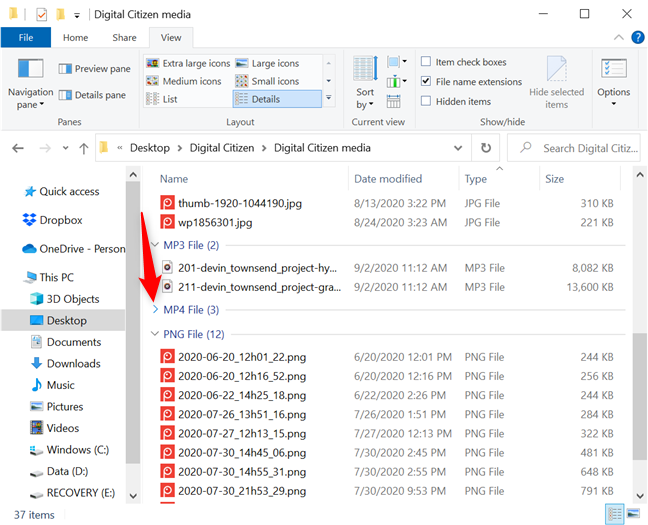Screen dimensions: 648x525
Task: Collapse the PNG File (12) group
Action: 155,334
